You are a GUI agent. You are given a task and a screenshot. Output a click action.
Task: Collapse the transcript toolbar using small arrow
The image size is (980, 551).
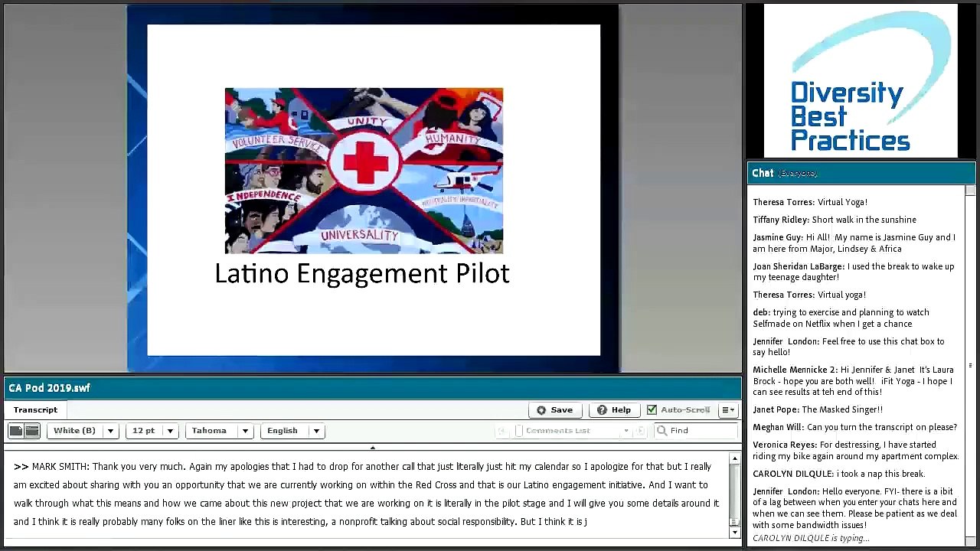point(372,448)
